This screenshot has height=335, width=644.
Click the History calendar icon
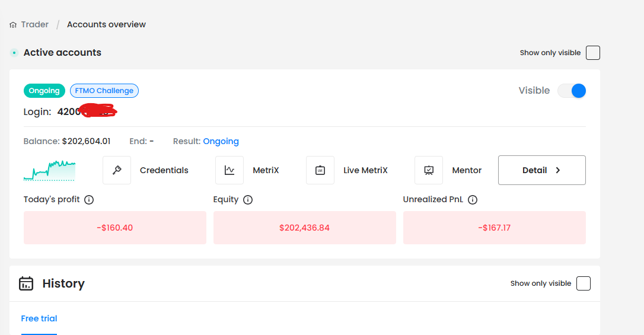[x=26, y=283]
